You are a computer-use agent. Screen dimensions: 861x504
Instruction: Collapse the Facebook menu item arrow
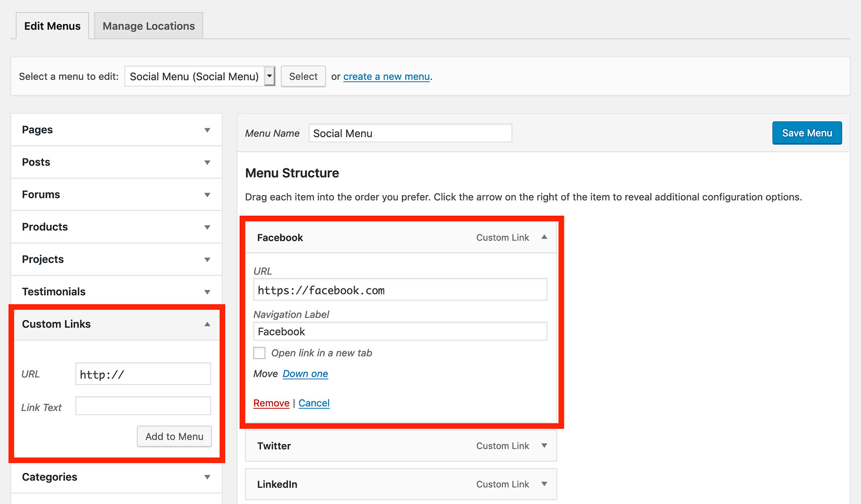tap(544, 237)
